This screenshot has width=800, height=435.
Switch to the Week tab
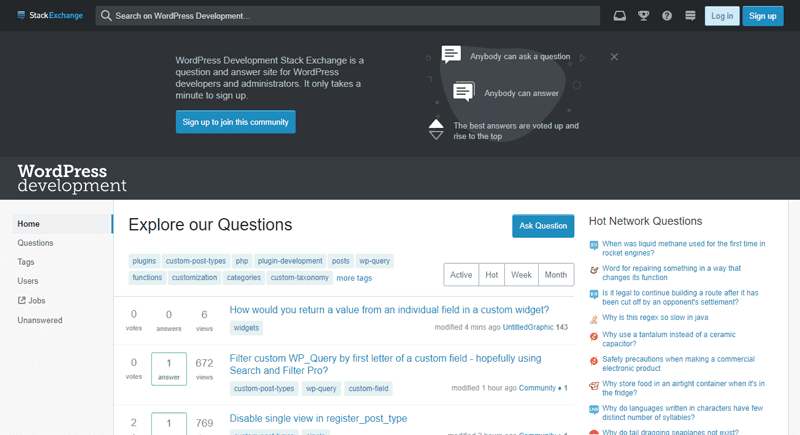(x=521, y=275)
